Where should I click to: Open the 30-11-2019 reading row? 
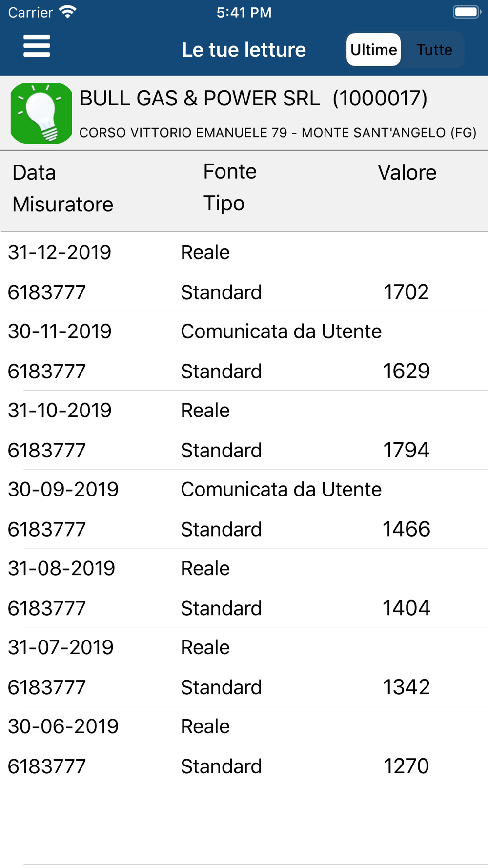point(244,351)
